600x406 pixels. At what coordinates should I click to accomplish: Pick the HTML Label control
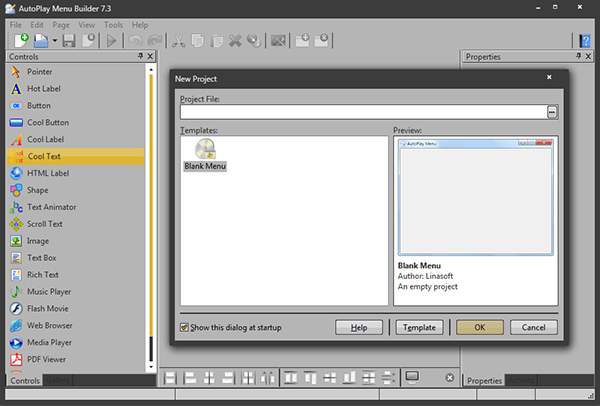pos(75,173)
